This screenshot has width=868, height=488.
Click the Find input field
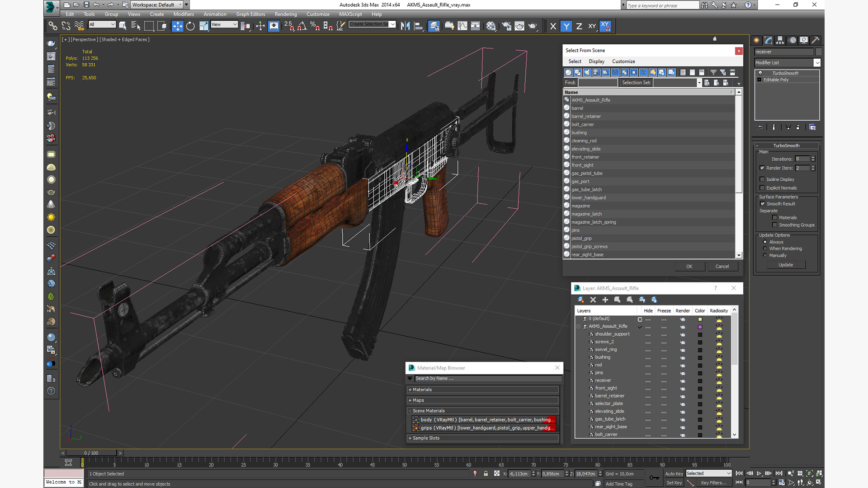[598, 83]
